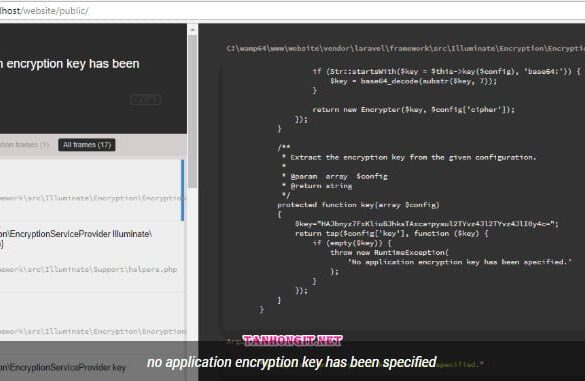This screenshot has height=381, width=585.
Task: Switch to the All frames (17) tab
Action: point(87,145)
